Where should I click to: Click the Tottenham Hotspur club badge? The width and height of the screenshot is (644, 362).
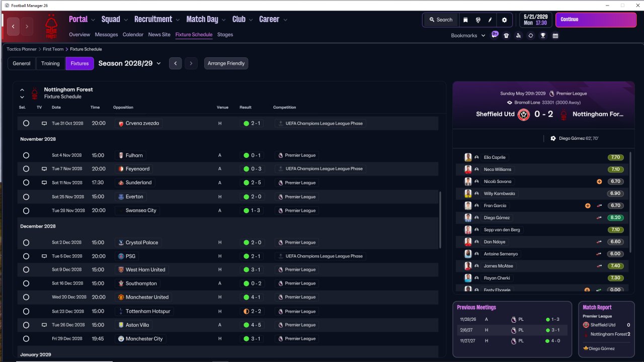pos(121,311)
